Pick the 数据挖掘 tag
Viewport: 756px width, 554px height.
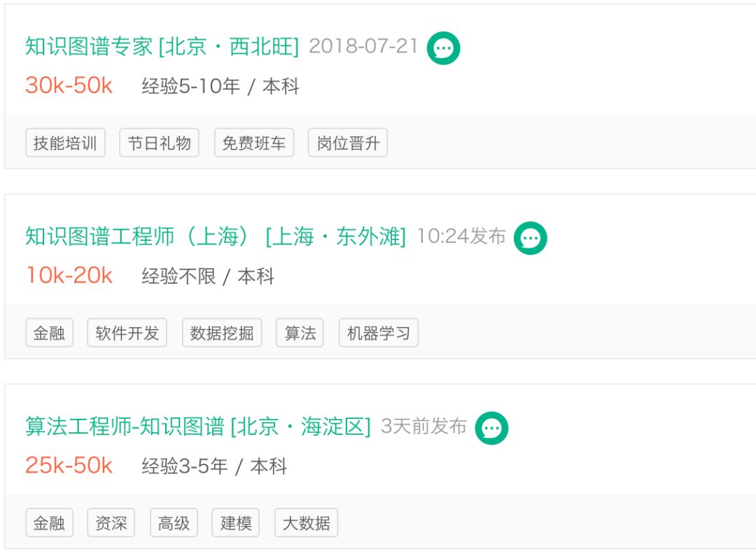click(x=222, y=333)
